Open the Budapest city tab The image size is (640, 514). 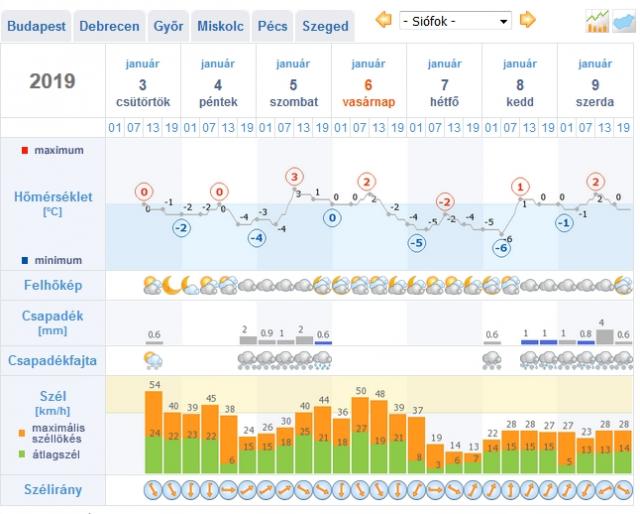pos(36,26)
